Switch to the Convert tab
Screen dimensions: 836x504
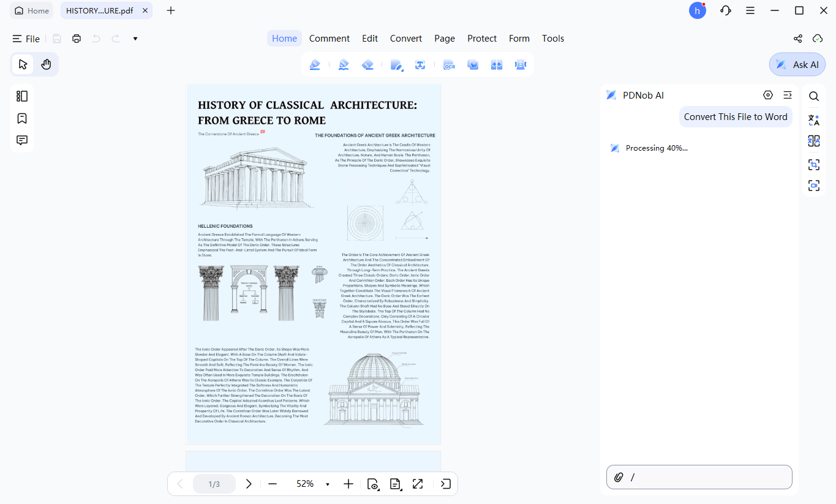(406, 38)
